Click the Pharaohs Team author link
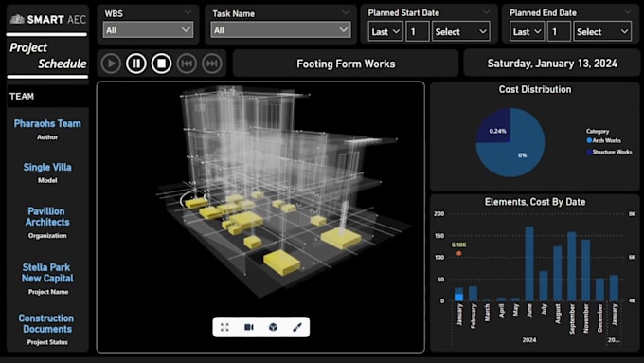The width and height of the screenshot is (644, 363). pyautogui.click(x=47, y=124)
